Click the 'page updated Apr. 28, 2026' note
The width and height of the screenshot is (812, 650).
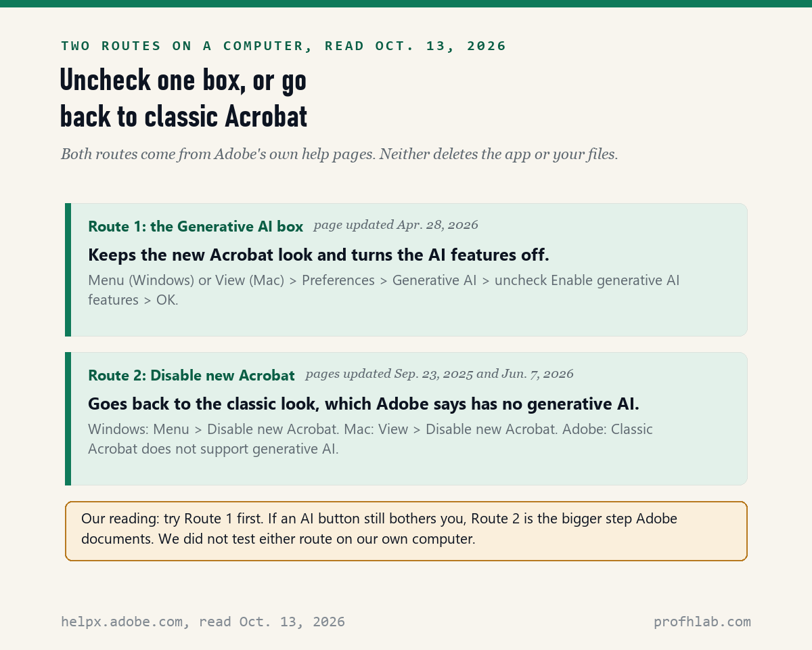click(x=396, y=225)
